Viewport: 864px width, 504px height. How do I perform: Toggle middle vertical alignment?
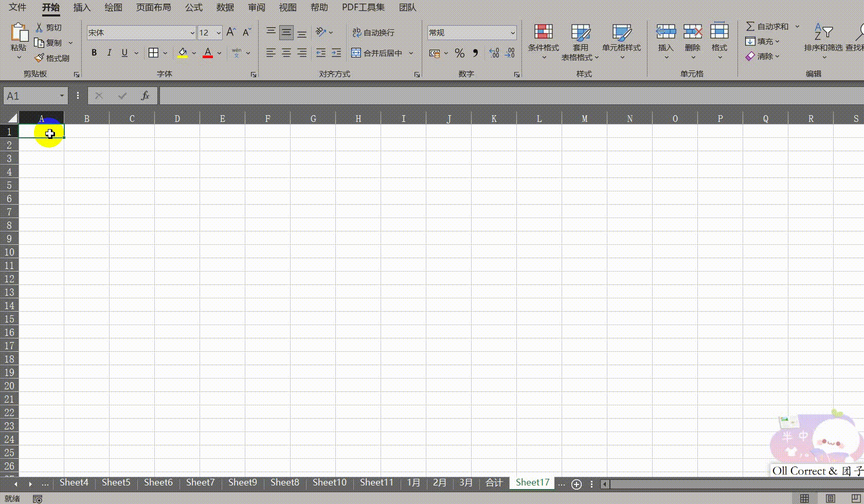[286, 32]
